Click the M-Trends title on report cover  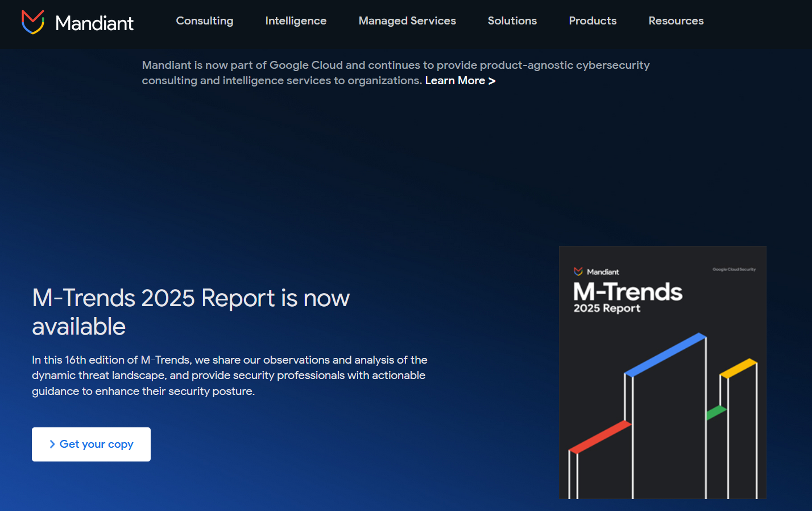point(627,292)
